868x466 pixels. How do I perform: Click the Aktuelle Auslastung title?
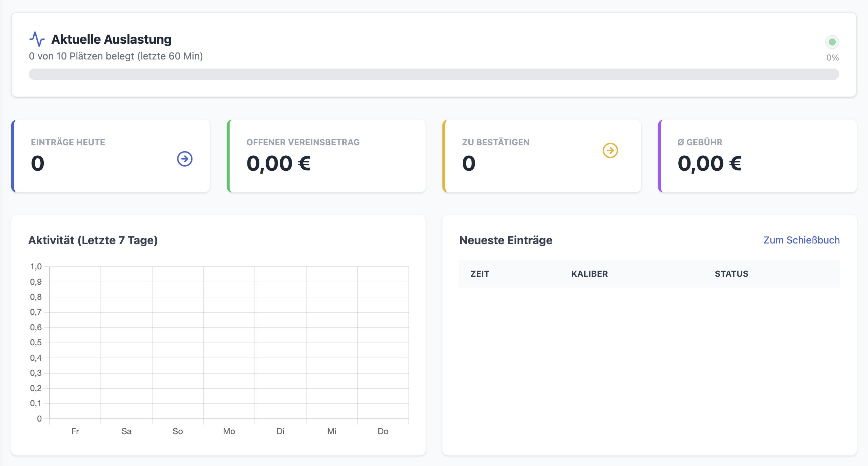tap(112, 39)
